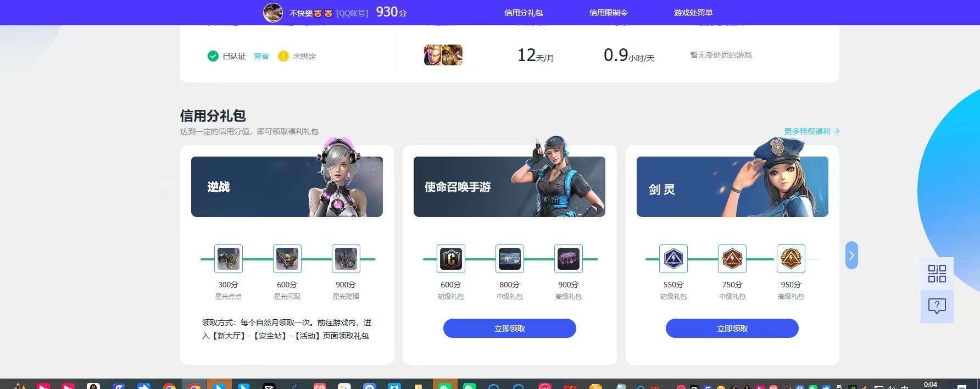Click the 930分 credit score in the header

[391, 12]
